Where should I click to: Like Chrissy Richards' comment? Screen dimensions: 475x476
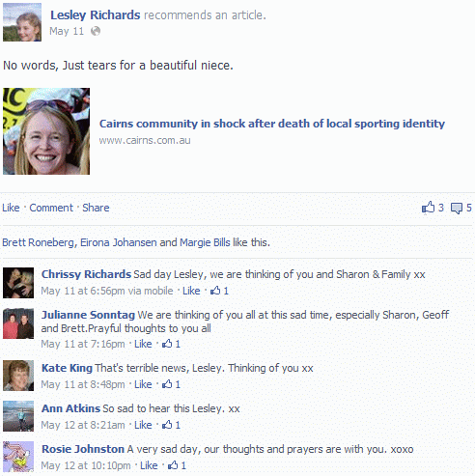tap(191, 291)
